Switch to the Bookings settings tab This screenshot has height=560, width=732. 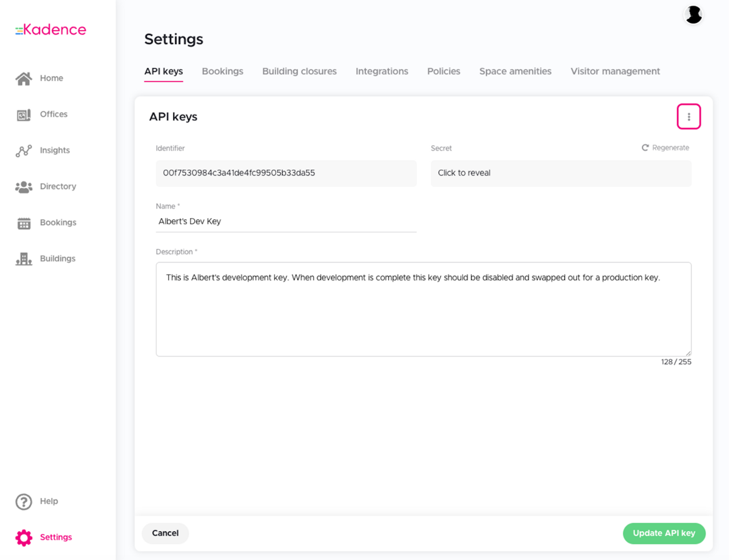click(222, 72)
